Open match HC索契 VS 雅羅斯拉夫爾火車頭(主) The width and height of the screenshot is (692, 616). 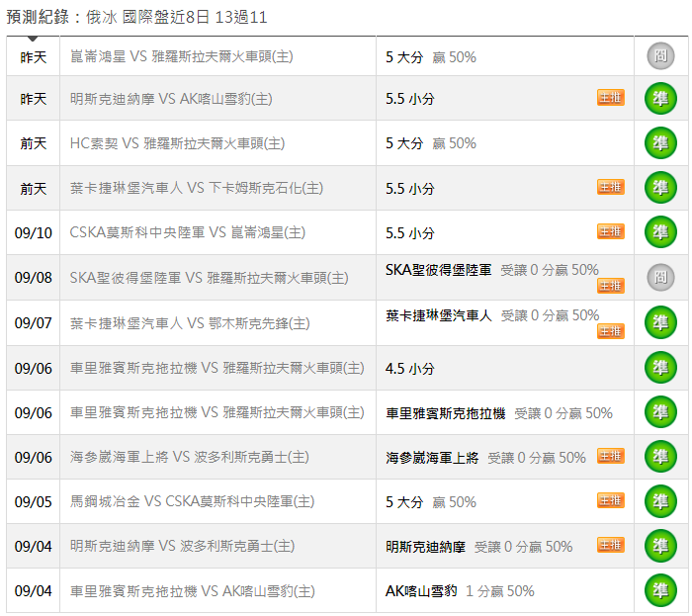(177, 143)
